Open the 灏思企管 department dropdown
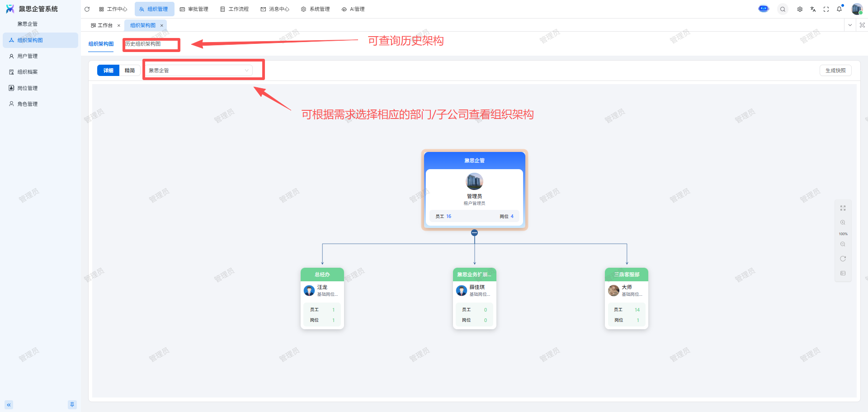 click(x=198, y=71)
